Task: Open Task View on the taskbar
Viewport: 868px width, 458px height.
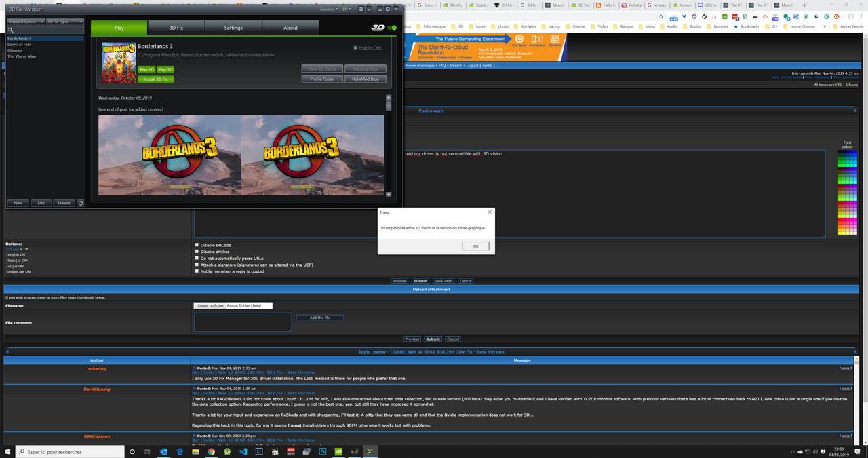Action: (x=147, y=451)
